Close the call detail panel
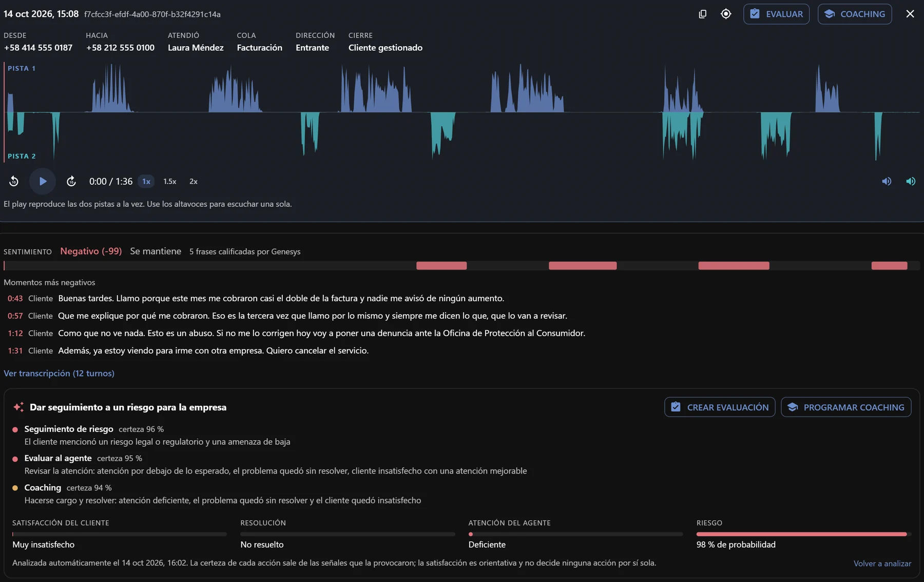The image size is (924, 582). (x=910, y=14)
